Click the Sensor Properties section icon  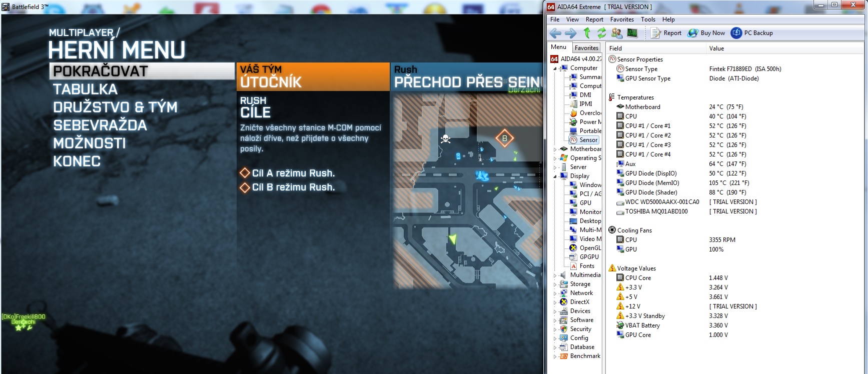click(612, 59)
